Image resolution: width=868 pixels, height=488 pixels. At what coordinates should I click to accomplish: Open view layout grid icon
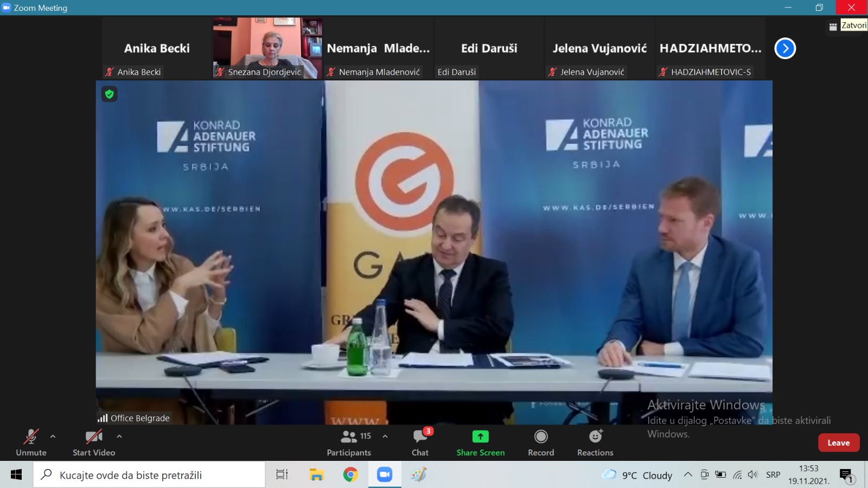[833, 27]
